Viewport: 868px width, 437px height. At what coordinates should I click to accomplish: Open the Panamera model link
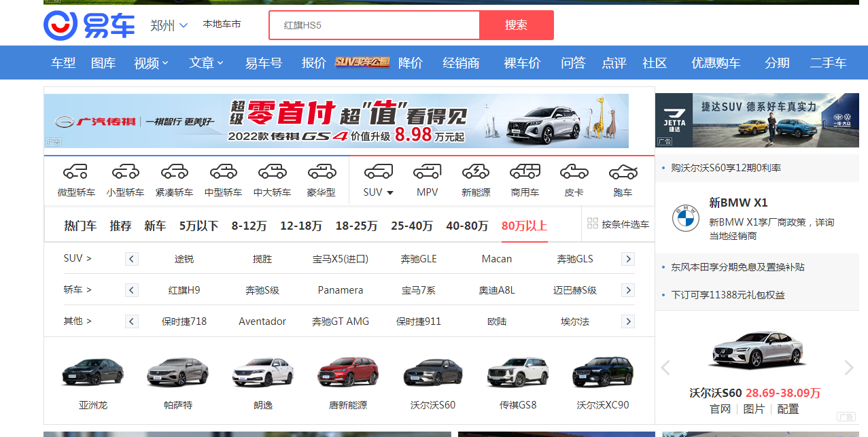click(341, 290)
